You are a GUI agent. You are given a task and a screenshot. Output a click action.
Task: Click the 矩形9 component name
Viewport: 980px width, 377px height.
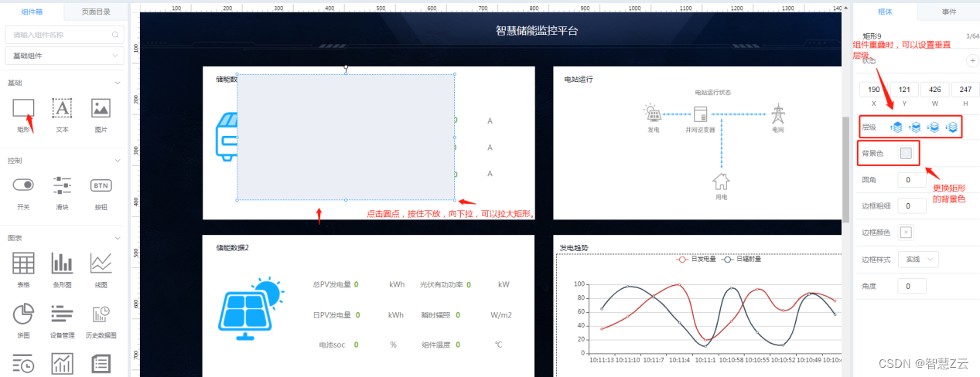pos(872,36)
